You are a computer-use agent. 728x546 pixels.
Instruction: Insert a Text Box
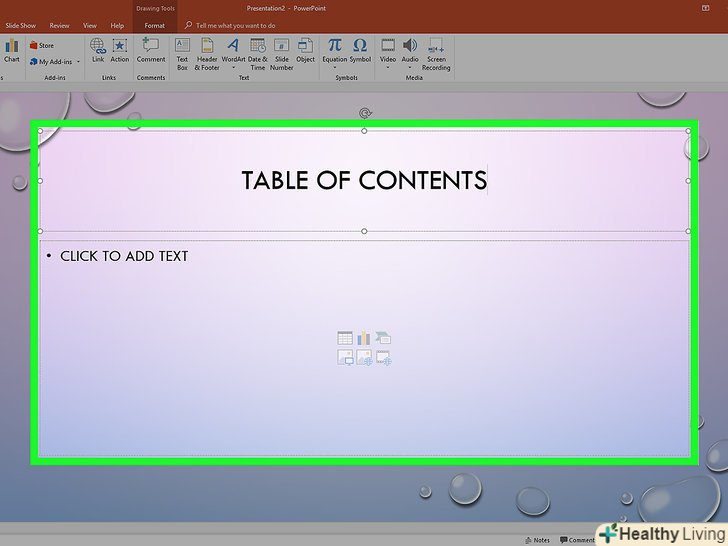pyautogui.click(x=182, y=54)
